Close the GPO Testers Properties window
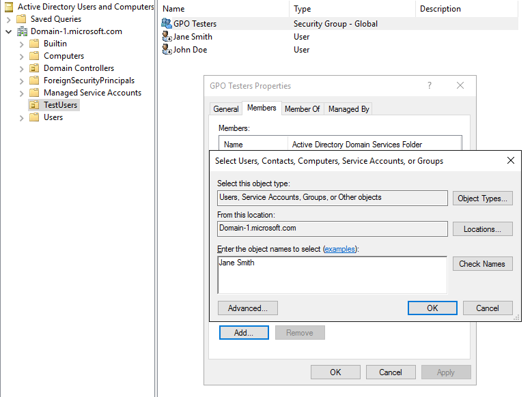Viewport: 532px width, 397px height. (x=460, y=85)
